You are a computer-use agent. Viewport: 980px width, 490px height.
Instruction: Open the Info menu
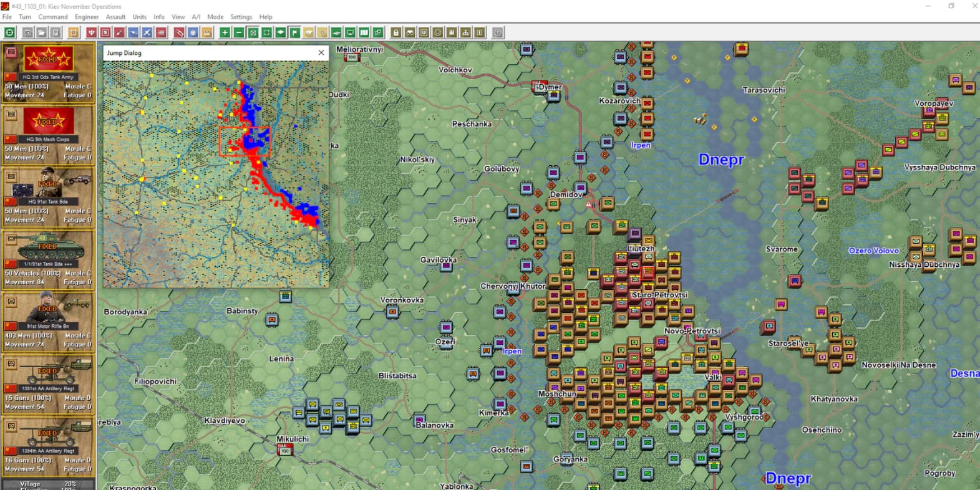click(x=159, y=17)
